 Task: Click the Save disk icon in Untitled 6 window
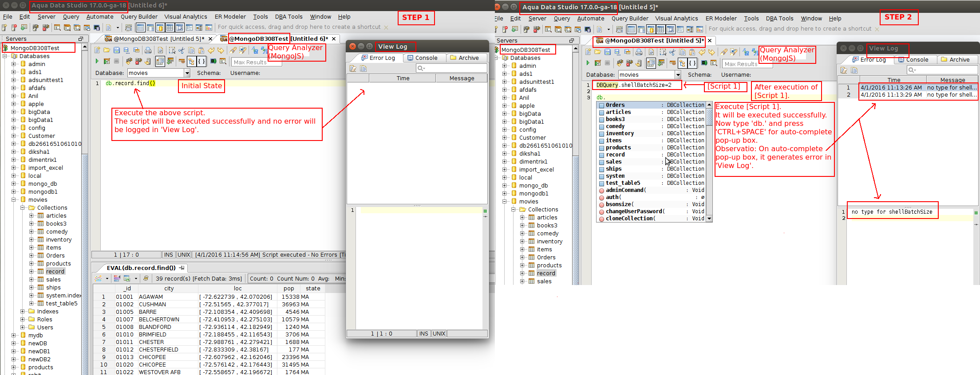point(117,50)
